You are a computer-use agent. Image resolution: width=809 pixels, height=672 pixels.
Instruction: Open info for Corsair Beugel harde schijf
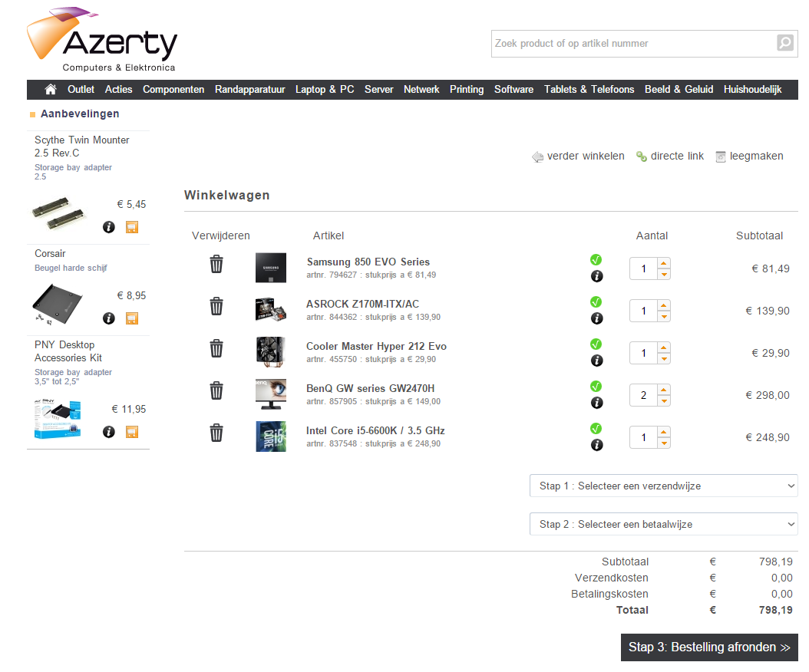(x=109, y=318)
